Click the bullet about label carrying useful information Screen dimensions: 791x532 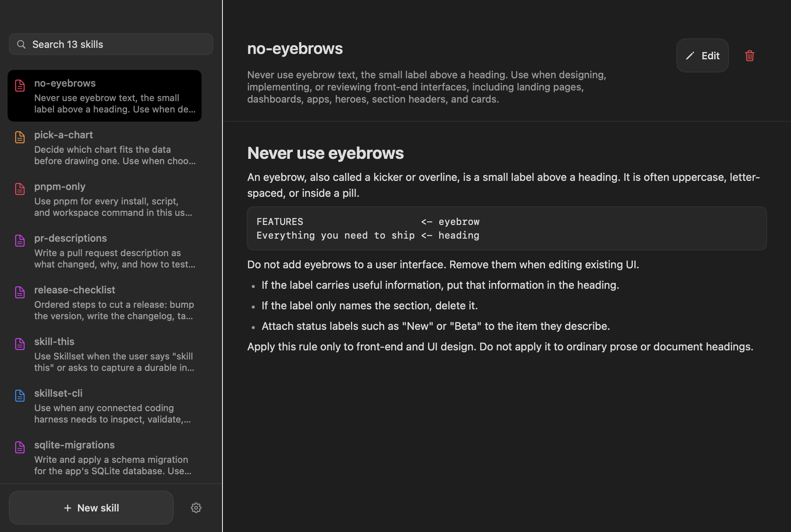coord(440,285)
